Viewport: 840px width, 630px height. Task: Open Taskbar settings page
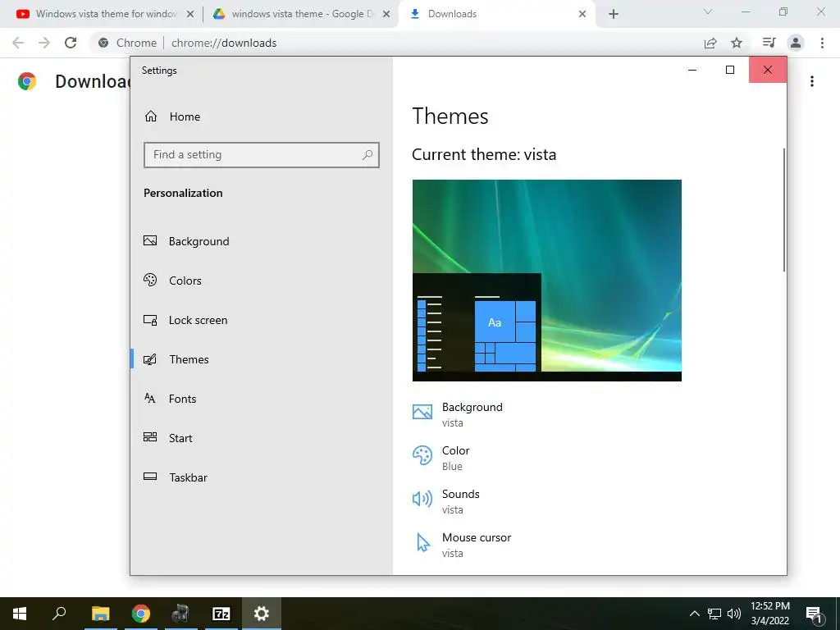(175, 478)
